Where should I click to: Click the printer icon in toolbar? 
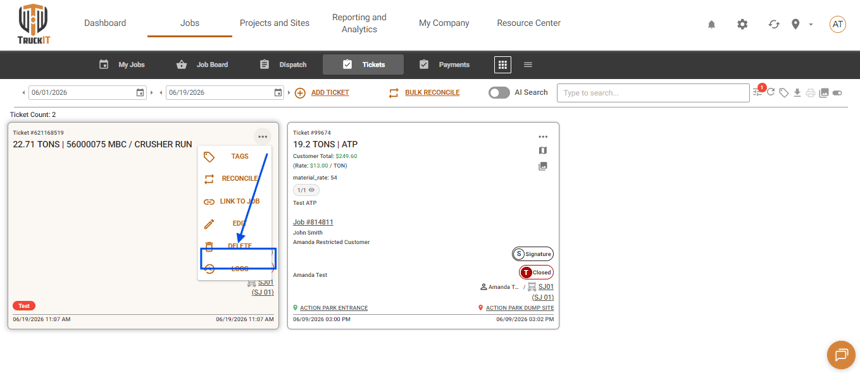point(811,93)
